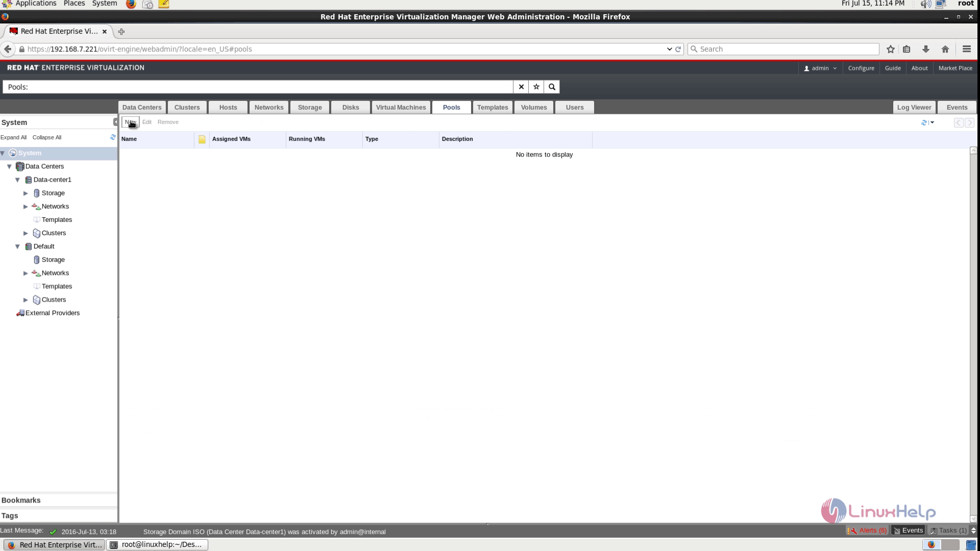The image size is (980, 551).
Task: Go to previous page arrow
Action: click(959, 122)
